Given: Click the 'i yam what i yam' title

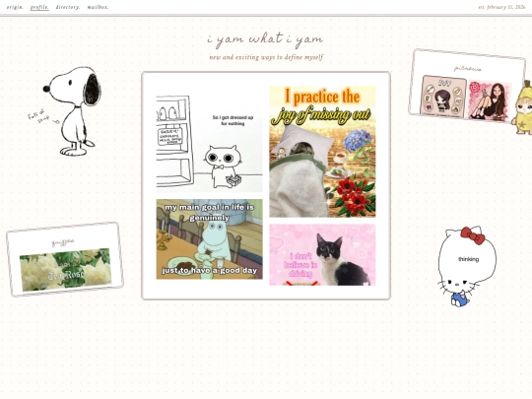Looking at the screenshot, I should pos(265,39).
